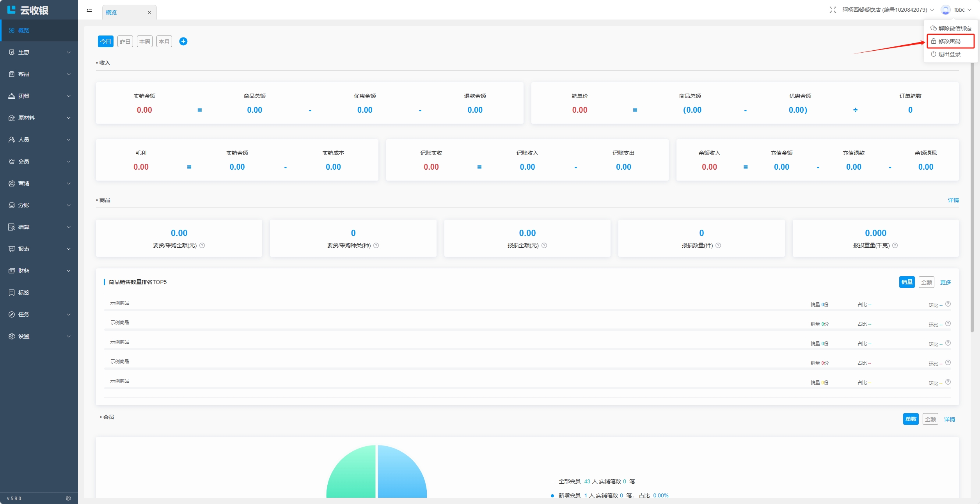
Task: Switch to 昨日 date filter
Action: (125, 41)
